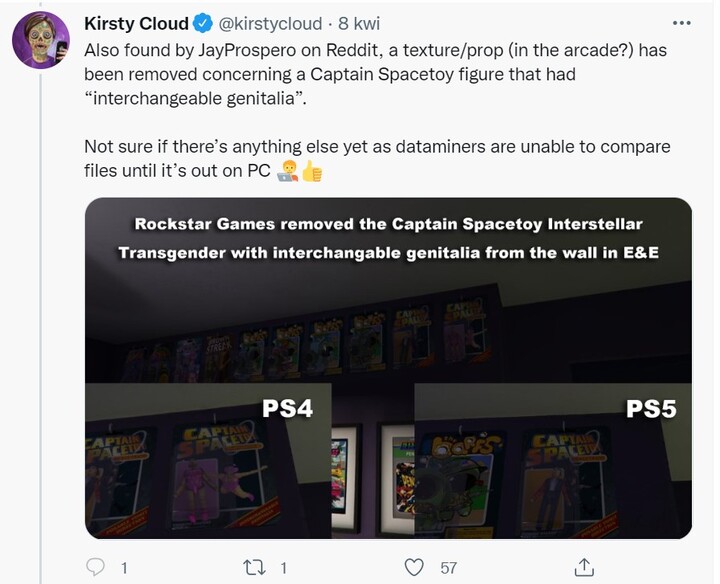Open the attached comparison image
Screen dimensions: 720x584
point(388,368)
